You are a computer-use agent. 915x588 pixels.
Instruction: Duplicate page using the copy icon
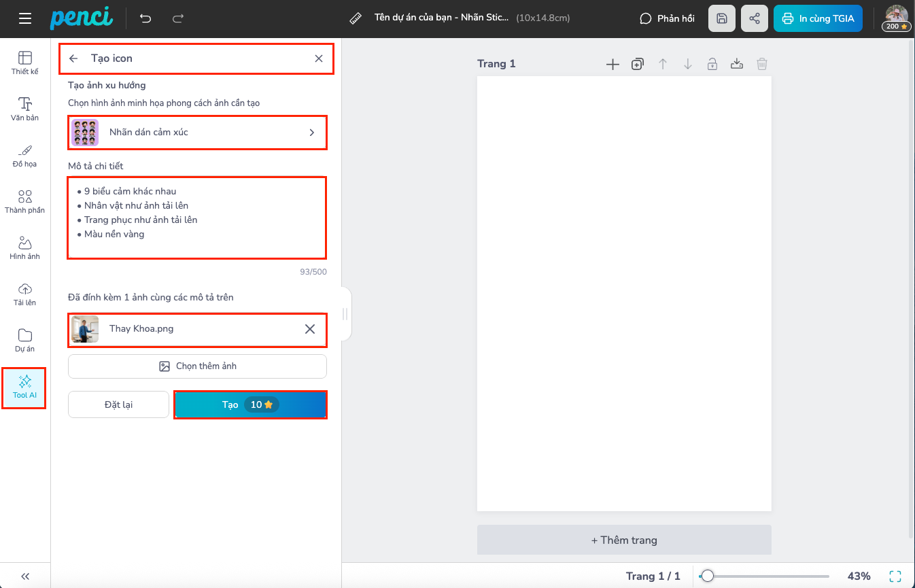click(638, 65)
